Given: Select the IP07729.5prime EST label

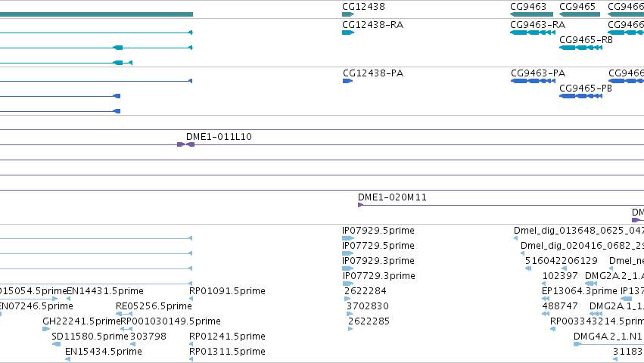Looking at the screenshot, I should click(378, 246).
